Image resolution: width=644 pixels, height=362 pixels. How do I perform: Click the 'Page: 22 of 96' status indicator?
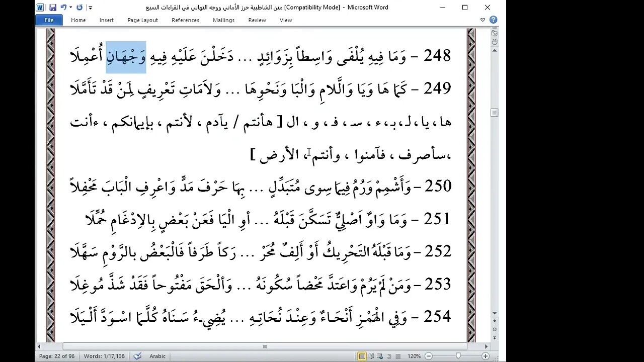click(x=57, y=356)
